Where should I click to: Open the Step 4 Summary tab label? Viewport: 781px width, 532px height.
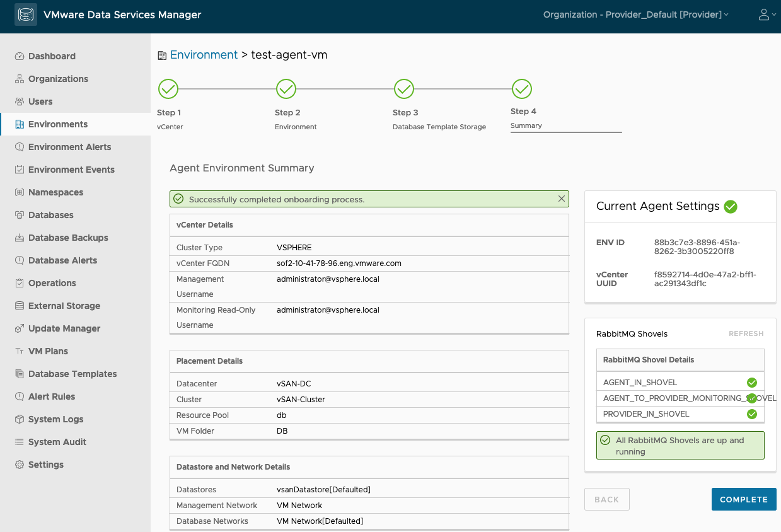[x=526, y=125]
